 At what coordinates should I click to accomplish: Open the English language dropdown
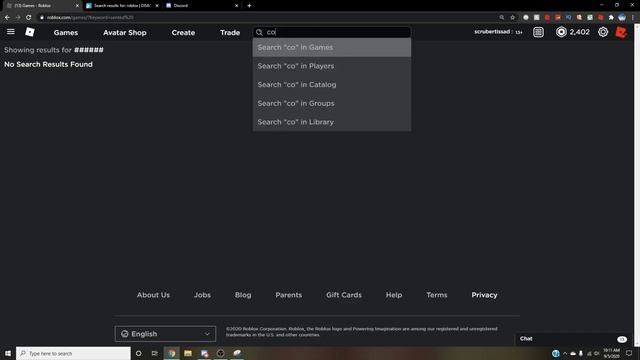(x=165, y=334)
